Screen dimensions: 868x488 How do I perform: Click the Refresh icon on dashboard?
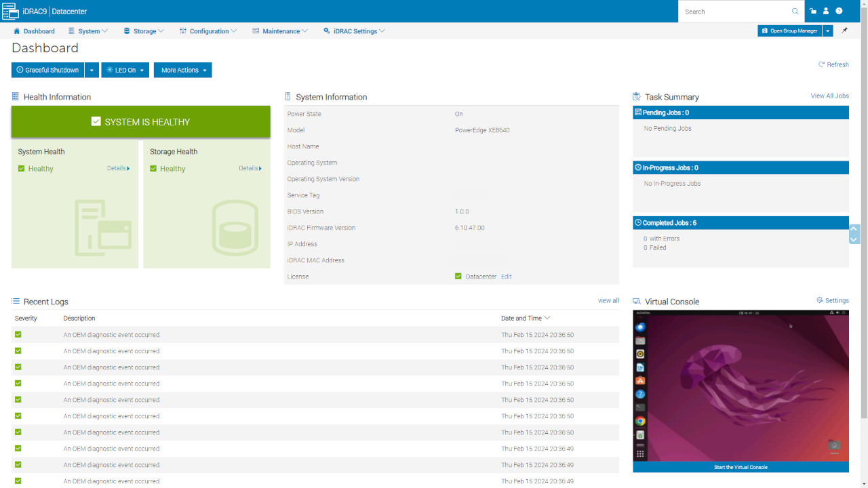(x=821, y=64)
